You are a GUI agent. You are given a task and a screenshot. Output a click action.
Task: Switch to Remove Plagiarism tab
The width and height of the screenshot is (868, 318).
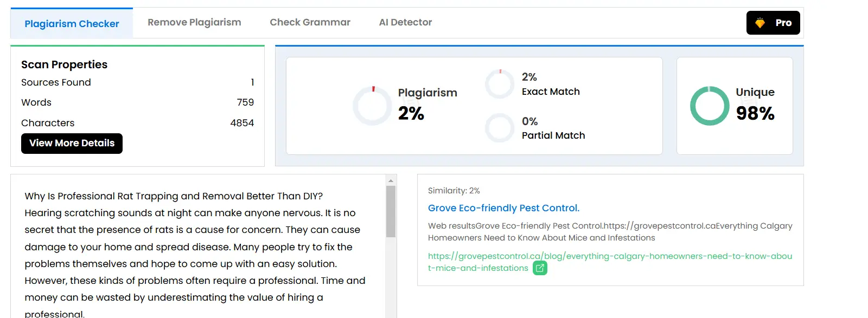[194, 22]
